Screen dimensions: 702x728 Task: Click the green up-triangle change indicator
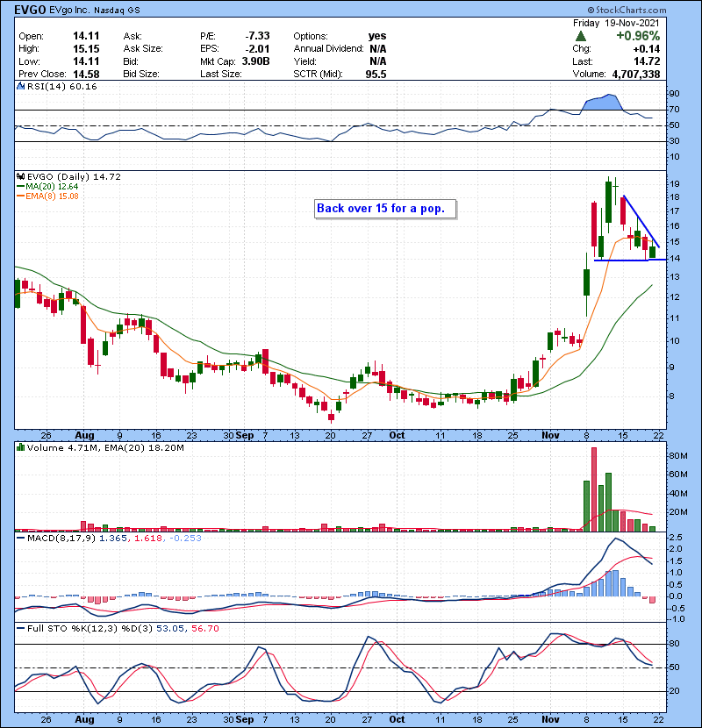(x=580, y=36)
